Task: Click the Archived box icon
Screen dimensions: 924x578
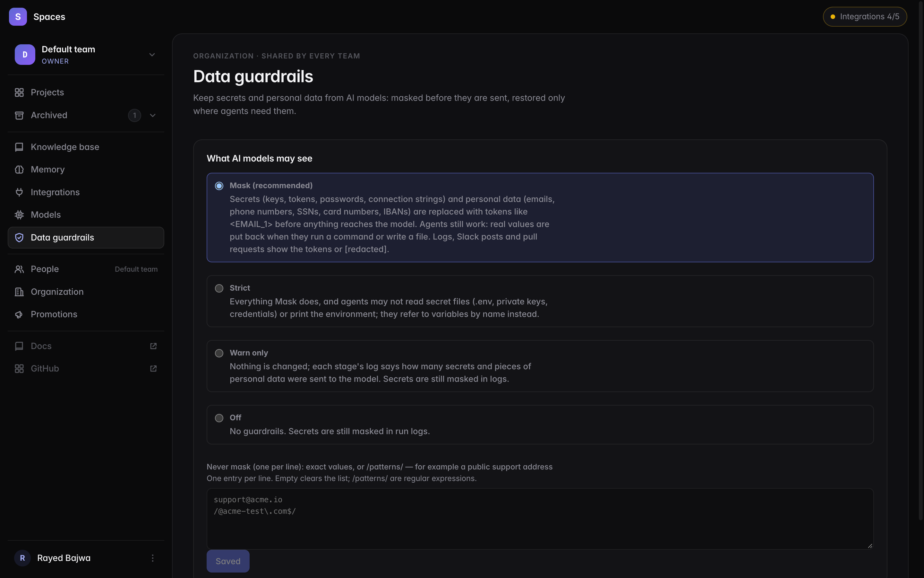Action: pyautogui.click(x=19, y=116)
